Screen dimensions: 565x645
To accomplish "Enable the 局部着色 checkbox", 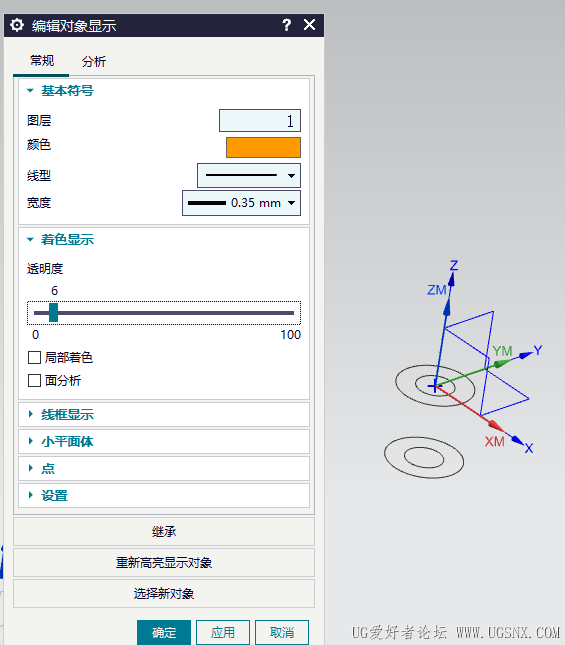I will (35, 357).
